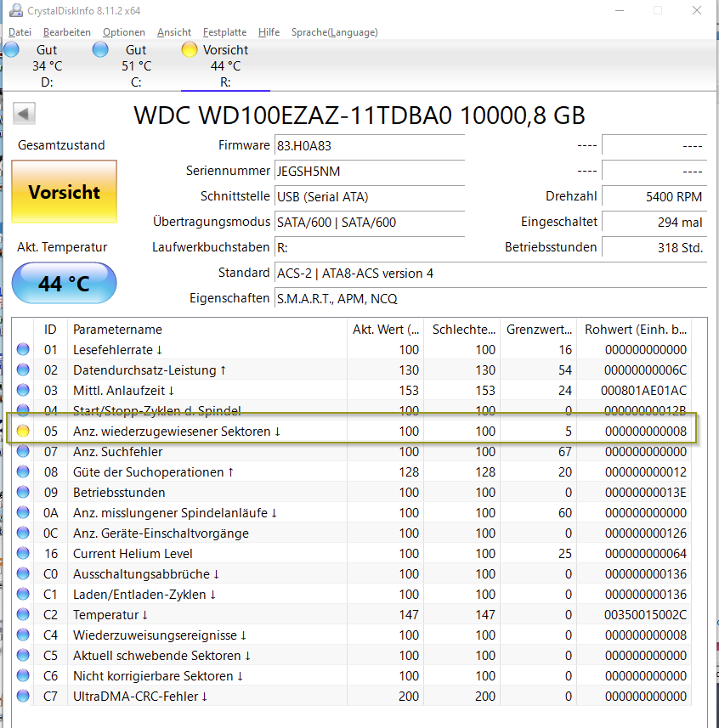
Task: Open the Datei menu
Action: [20, 32]
